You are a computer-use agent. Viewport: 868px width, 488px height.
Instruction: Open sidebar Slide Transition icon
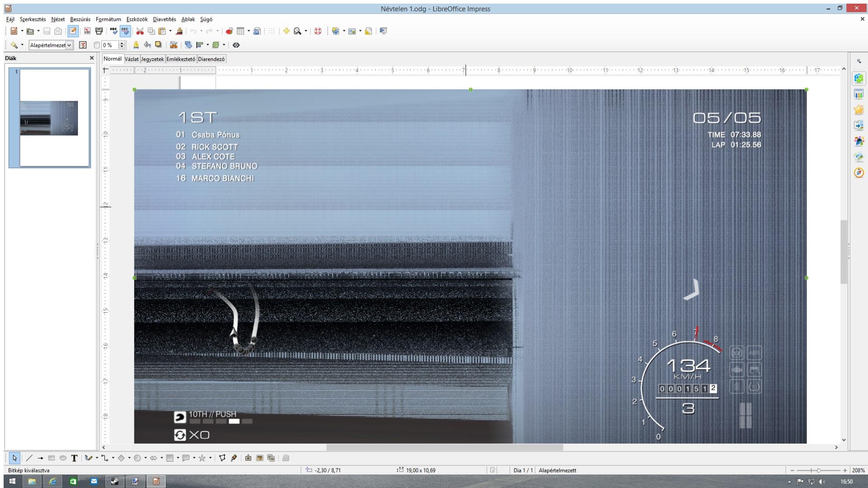click(x=859, y=126)
